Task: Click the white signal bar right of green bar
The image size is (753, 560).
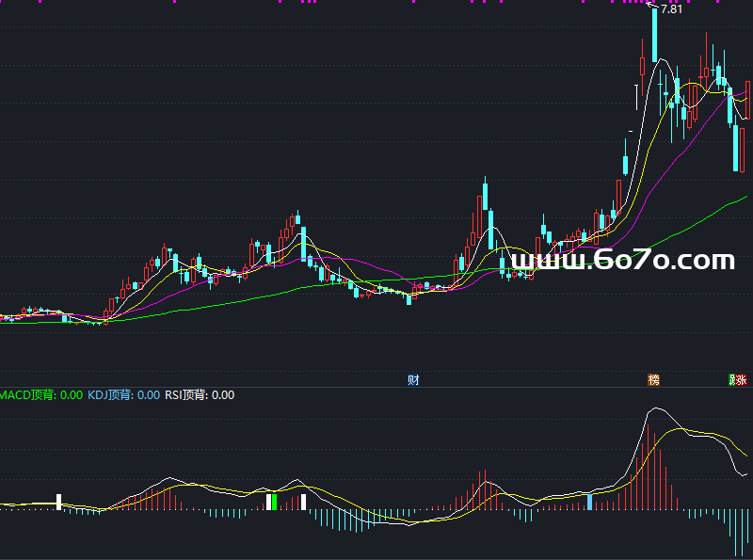Action: click(304, 502)
